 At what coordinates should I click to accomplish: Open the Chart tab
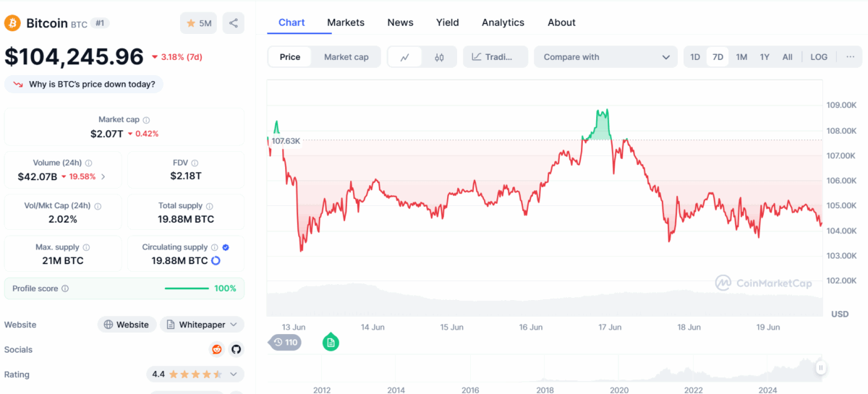(x=292, y=22)
